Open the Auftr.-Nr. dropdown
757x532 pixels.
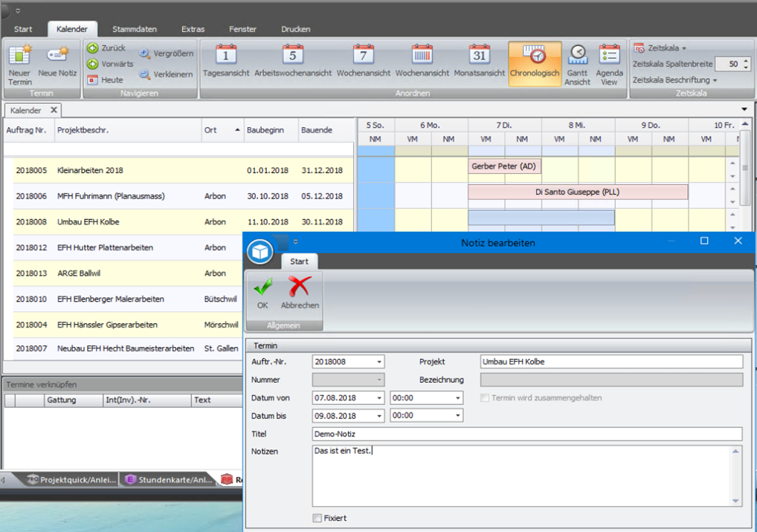379,362
